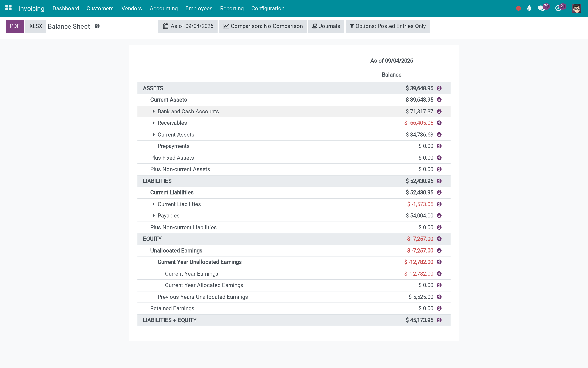Screen dimensions: 588x368
Task: Click the $ 5,525.00 previous years value
Action: [421, 297]
